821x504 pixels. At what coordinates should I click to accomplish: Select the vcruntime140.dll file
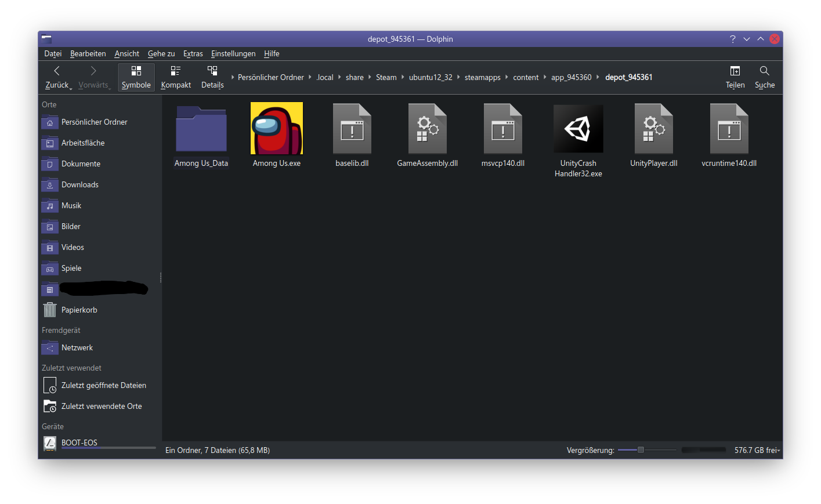pos(729,136)
